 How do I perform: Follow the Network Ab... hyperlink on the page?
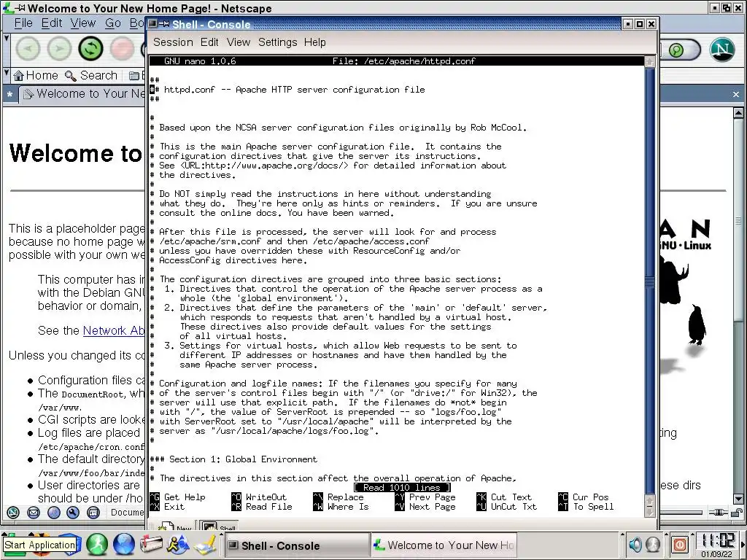click(114, 330)
